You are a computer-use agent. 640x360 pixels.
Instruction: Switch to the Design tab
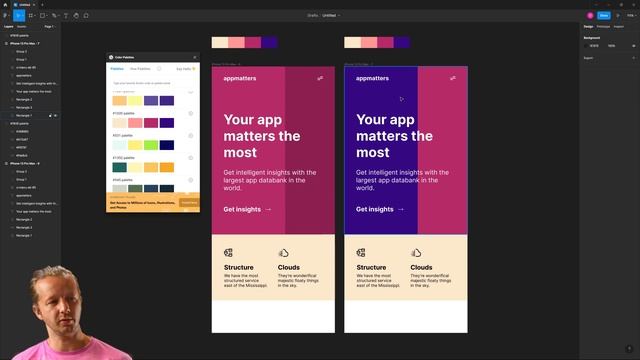point(588,27)
